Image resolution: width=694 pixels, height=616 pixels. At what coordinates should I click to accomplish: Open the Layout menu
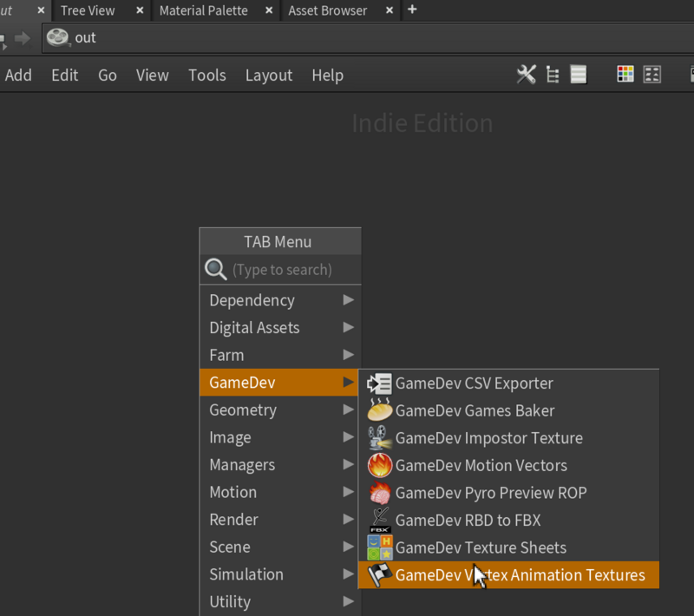tap(269, 75)
